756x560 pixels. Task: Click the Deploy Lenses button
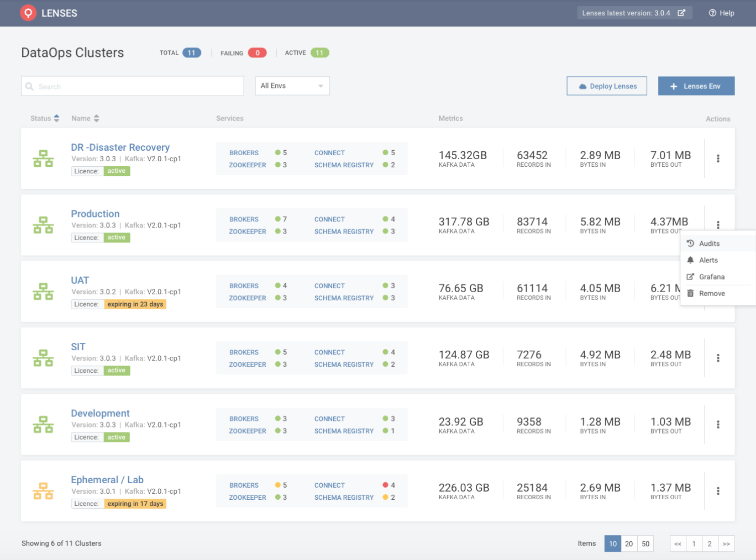tap(607, 86)
